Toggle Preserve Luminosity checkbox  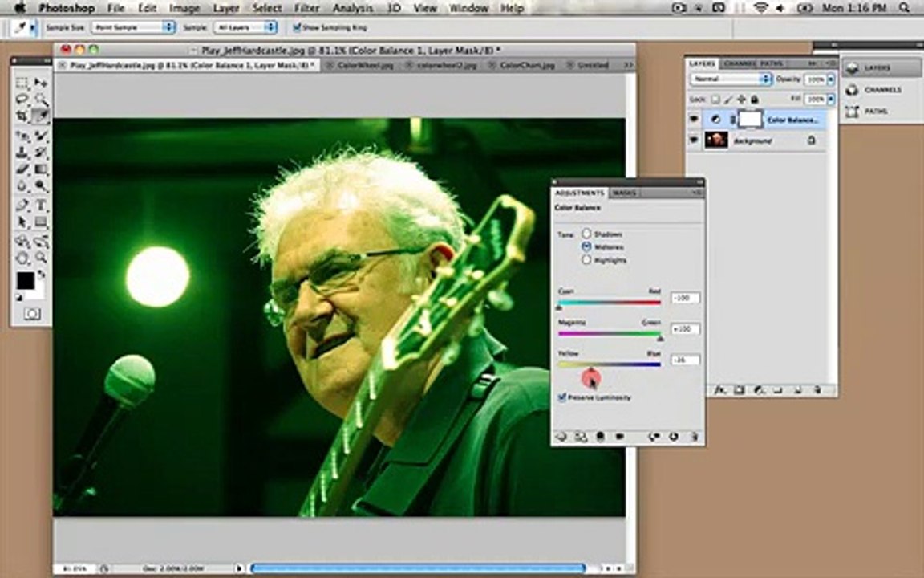pos(562,397)
